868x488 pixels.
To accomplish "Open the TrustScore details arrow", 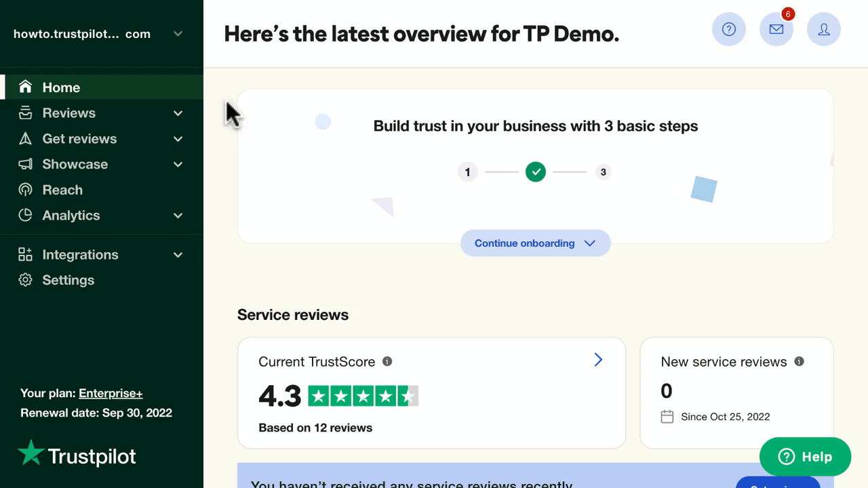I will coord(598,360).
